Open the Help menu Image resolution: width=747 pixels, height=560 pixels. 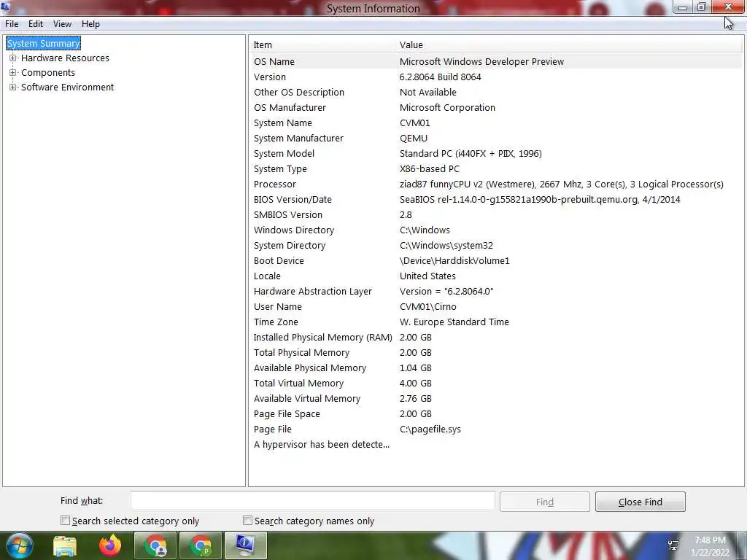pos(90,24)
